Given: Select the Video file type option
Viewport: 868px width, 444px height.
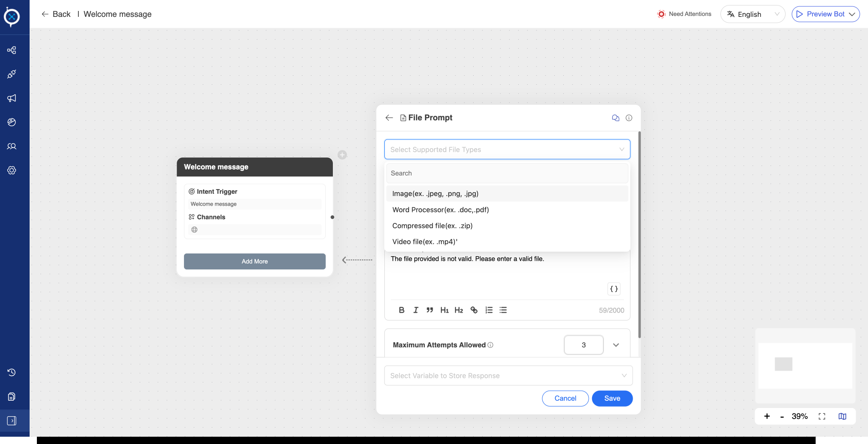Looking at the screenshot, I should [507, 242].
